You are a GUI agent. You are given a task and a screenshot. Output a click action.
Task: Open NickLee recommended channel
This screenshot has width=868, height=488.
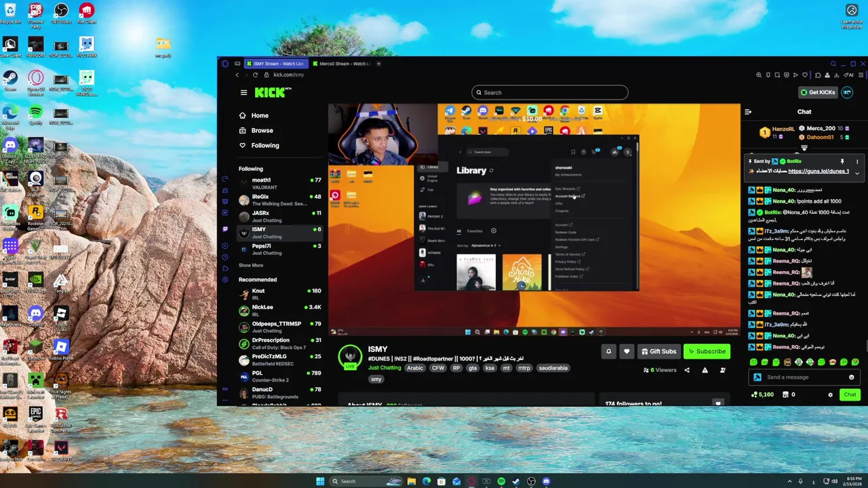point(280,310)
